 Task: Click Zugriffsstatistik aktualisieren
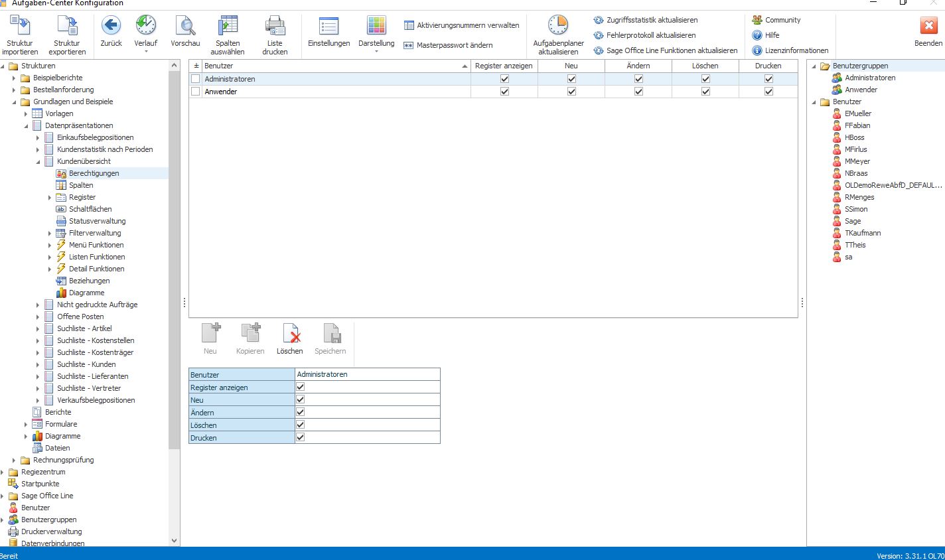pyautogui.click(x=646, y=20)
